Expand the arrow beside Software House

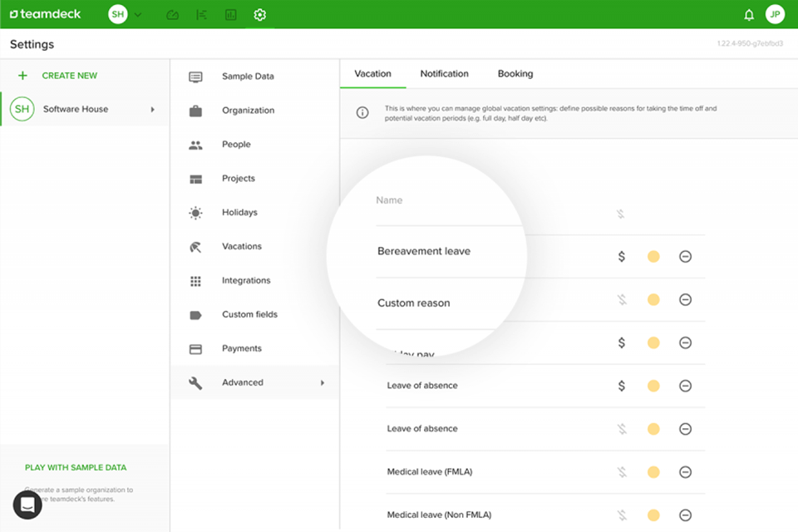[152, 109]
